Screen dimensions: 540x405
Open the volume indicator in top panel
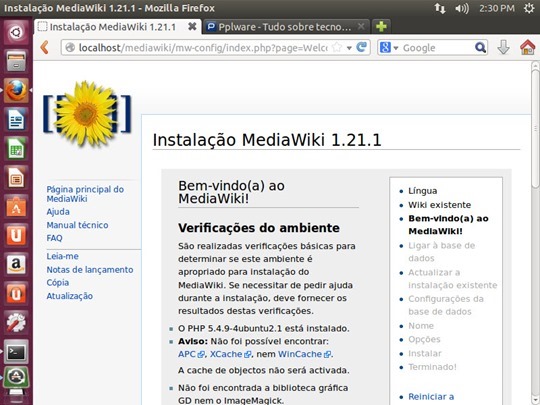tap(461, 8)
